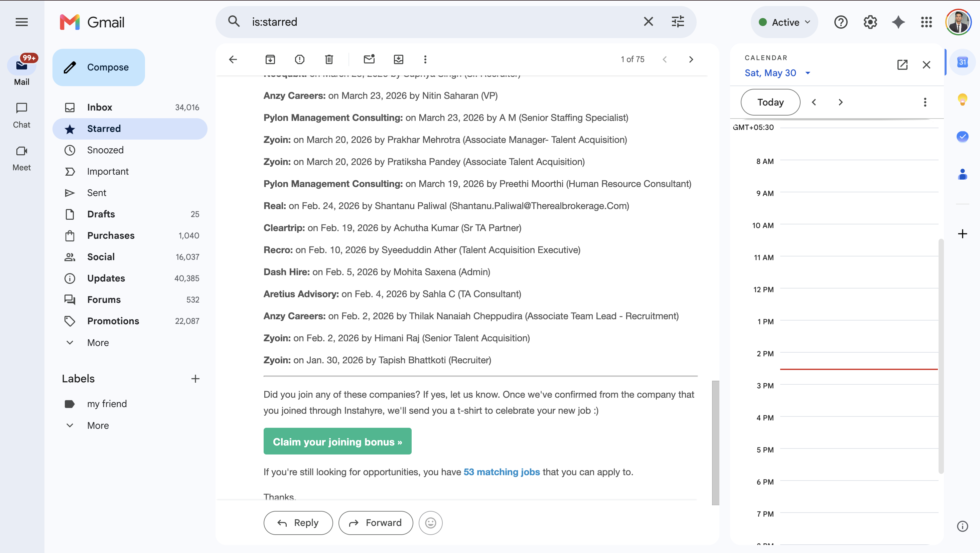The width and height of the screenshot is (980, 553).
Task: Open the Updates category
Action: [130, 279]
